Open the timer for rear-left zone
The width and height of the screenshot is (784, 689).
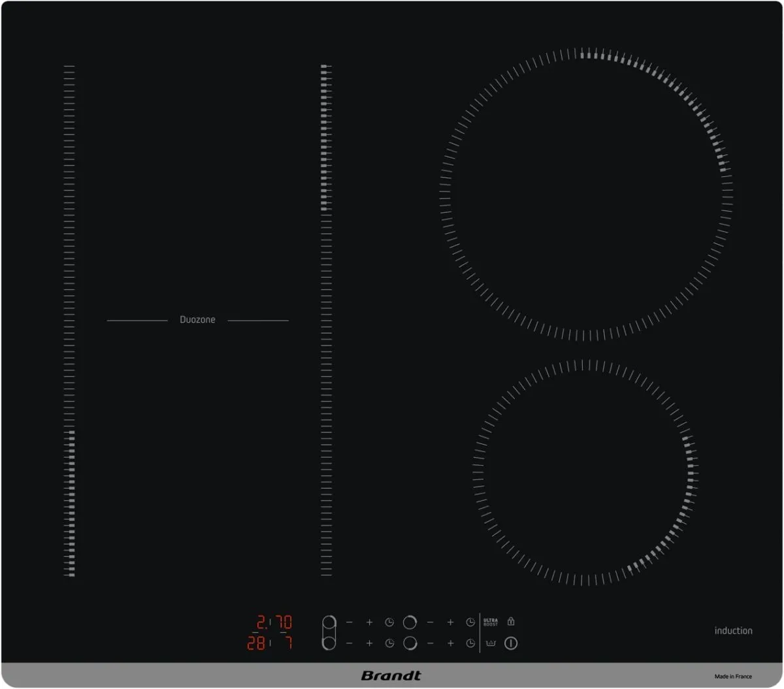pyautogui.click(x=389, y=622)
